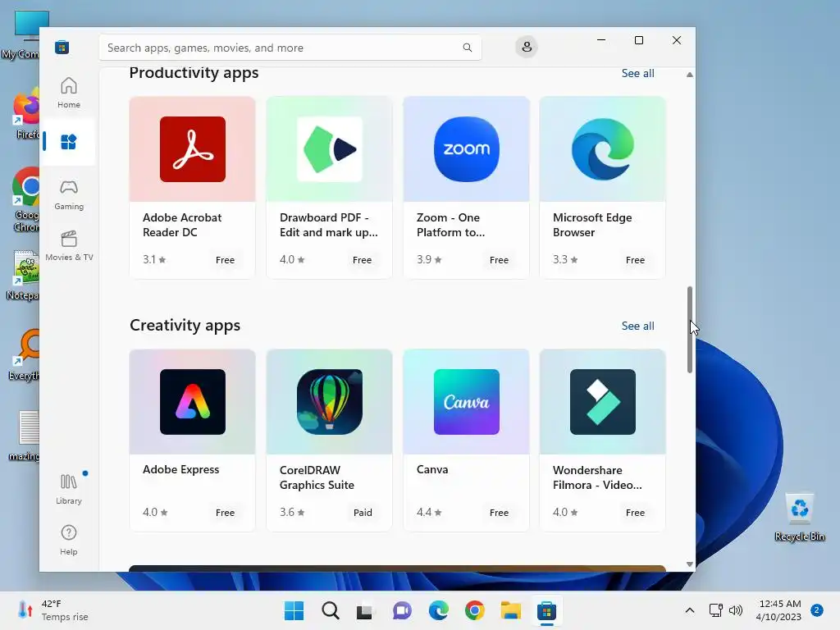Open taskbar Search

pos(330,610)
